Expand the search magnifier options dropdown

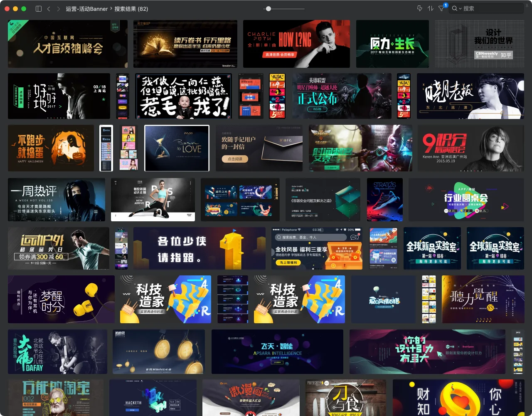[x=457, y=8]
